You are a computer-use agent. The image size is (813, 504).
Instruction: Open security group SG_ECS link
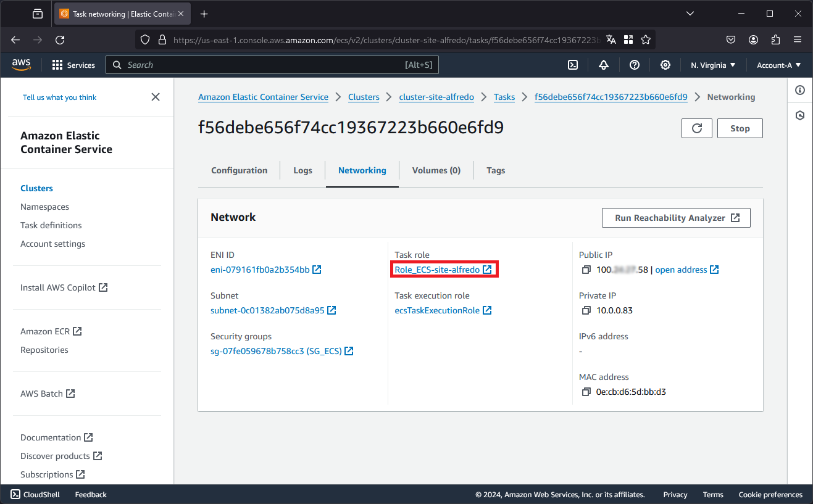point(282,351)
